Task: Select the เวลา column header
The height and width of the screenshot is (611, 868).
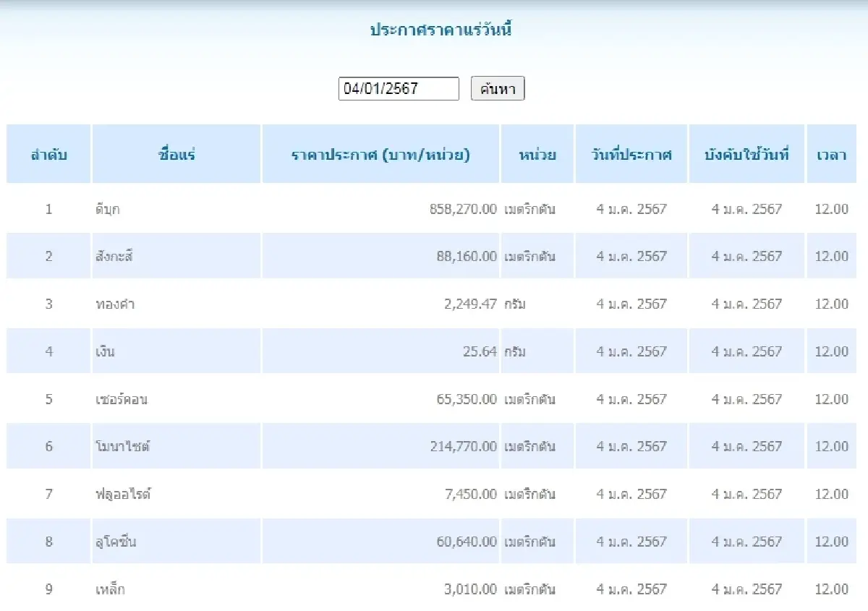Action: tap(832, 154)
